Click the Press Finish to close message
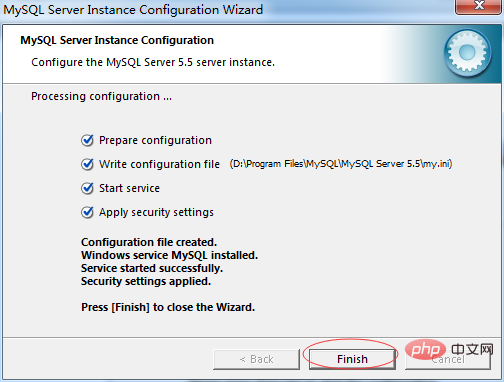The image size is (504, 382). point(168,307)
